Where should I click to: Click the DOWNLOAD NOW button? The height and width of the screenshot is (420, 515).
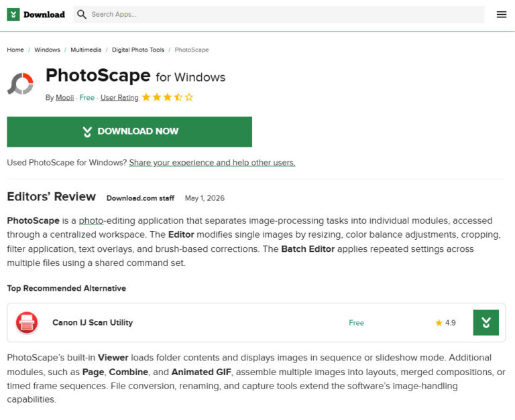(129, 131)
